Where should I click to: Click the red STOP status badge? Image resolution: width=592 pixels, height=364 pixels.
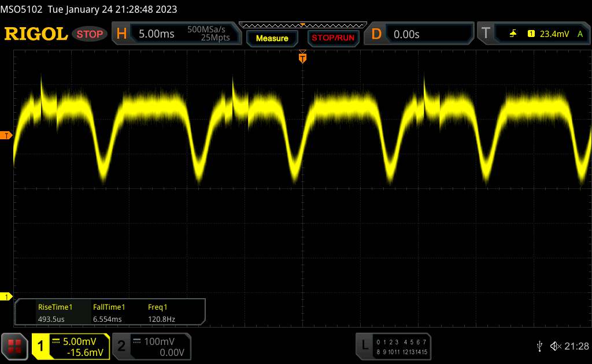[x=90, y=34]
